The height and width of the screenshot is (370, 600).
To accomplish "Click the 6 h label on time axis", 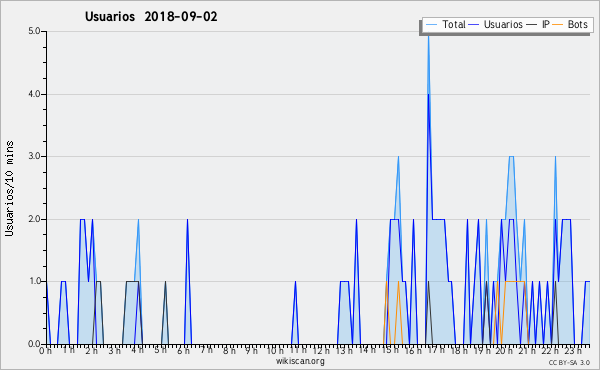I will [183, 351].
